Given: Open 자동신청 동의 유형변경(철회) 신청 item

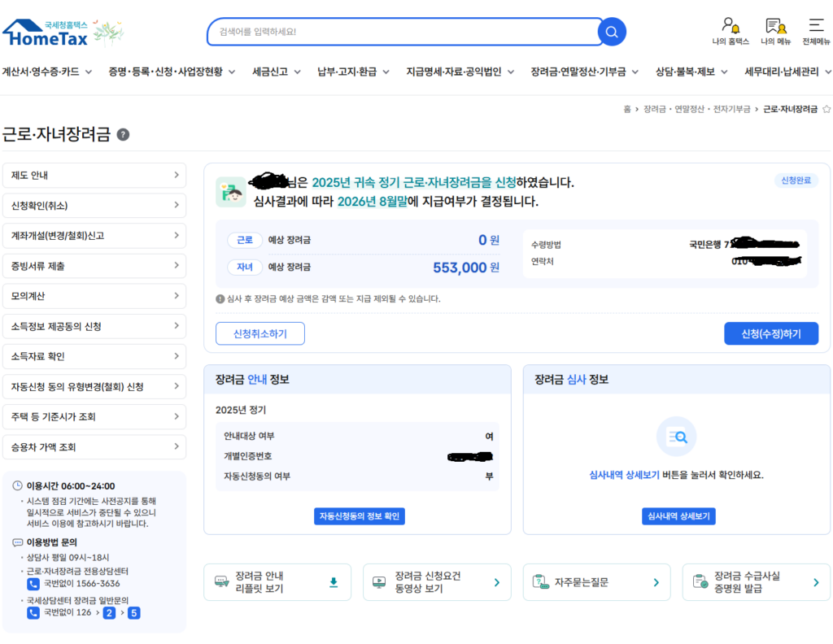Looking at the screenshot, I should point(94,386).
